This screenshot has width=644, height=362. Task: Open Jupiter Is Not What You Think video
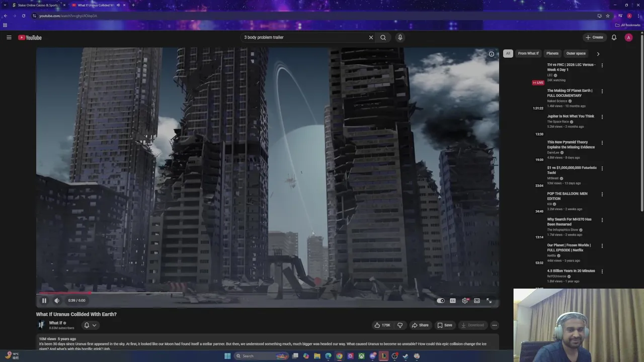coord(571,116)
